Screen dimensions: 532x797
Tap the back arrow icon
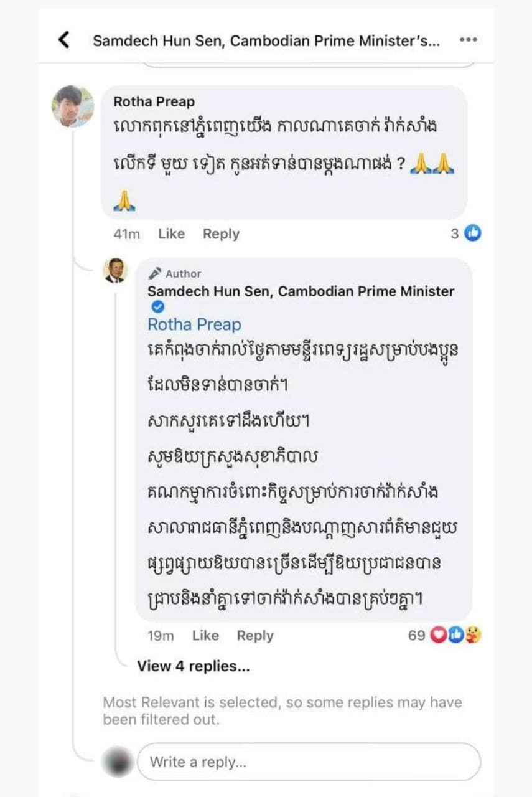point(63,40)
